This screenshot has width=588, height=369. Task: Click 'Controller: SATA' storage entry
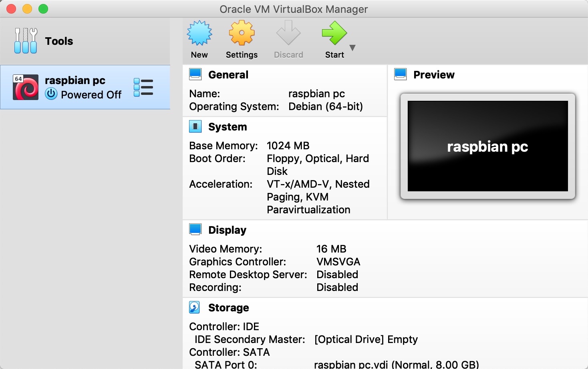(230, 352)
